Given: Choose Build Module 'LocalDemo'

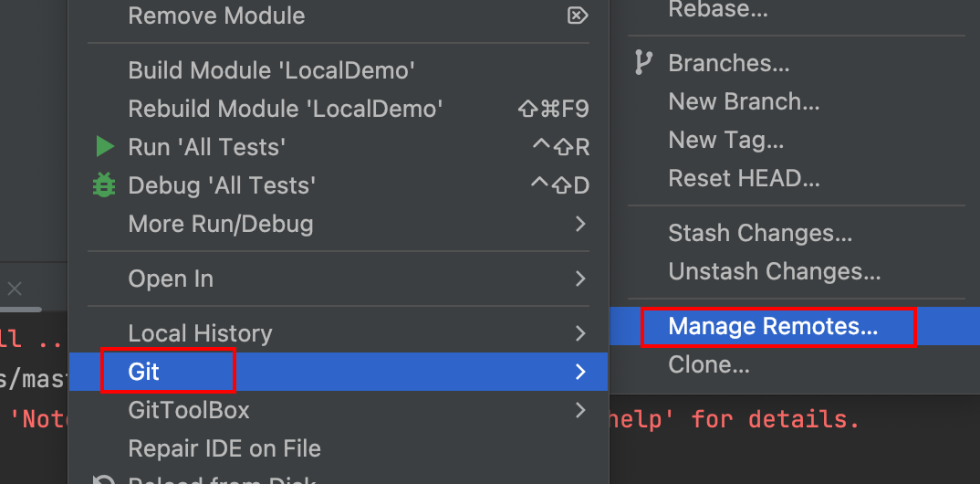Looking at the screenshot, I should coord(272,70).
